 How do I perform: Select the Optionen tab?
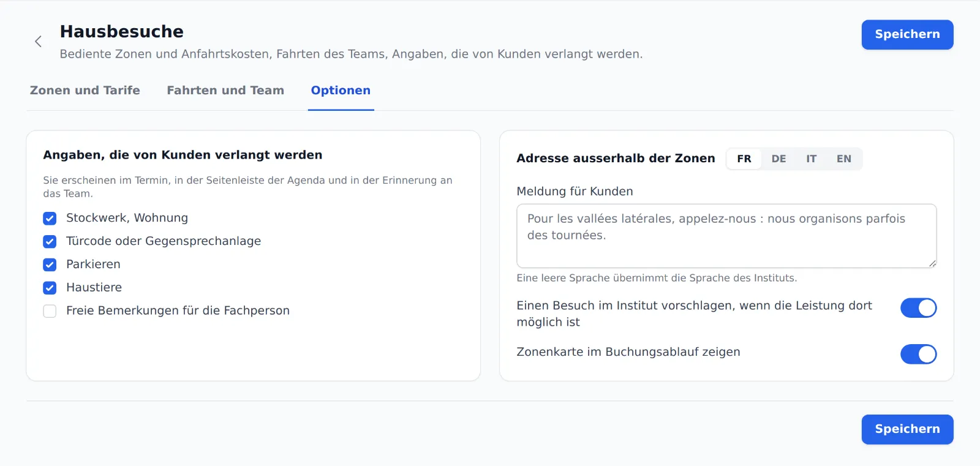pos(341,91)
